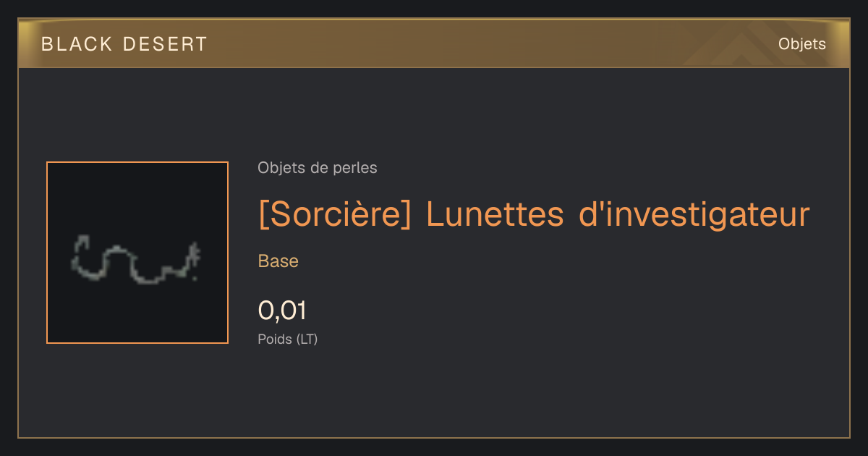868x456 pixels.
Task: Click the word Lunettes in item name
Action: pos(495,214)
